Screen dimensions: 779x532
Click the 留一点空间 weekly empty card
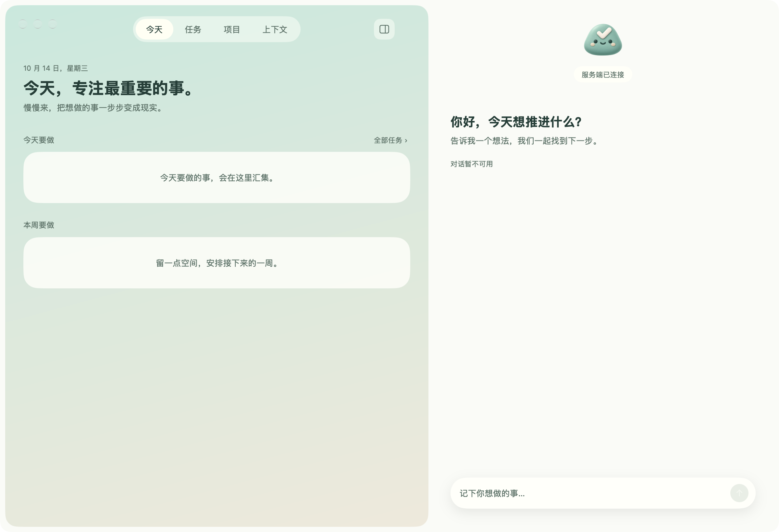216,263
